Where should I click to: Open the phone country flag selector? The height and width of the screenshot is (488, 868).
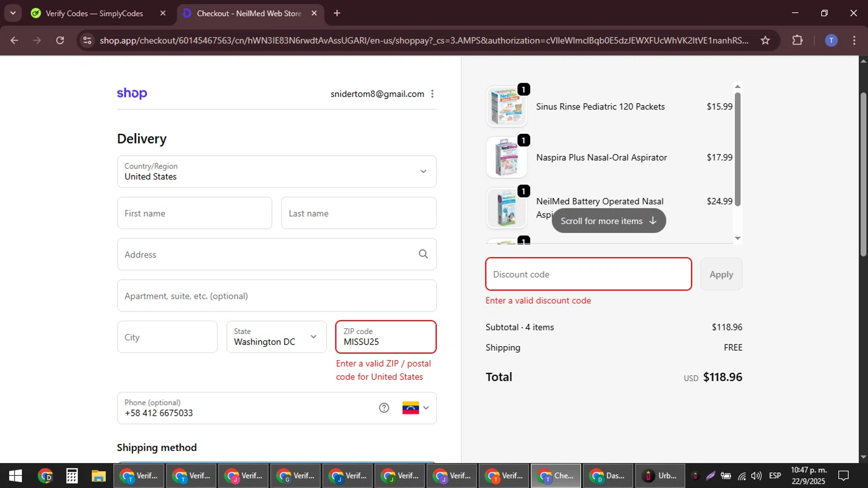[416, 408]
